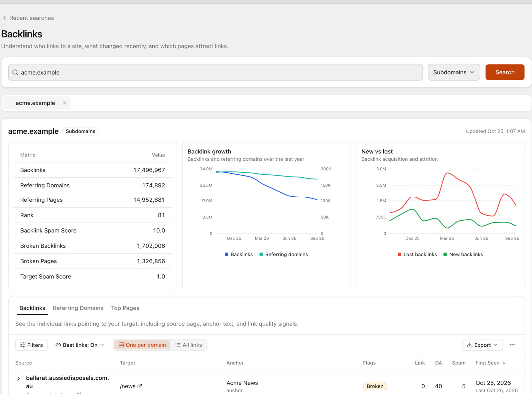
Task: Click the magnifier icon in the search field
Action: (15, 72)
